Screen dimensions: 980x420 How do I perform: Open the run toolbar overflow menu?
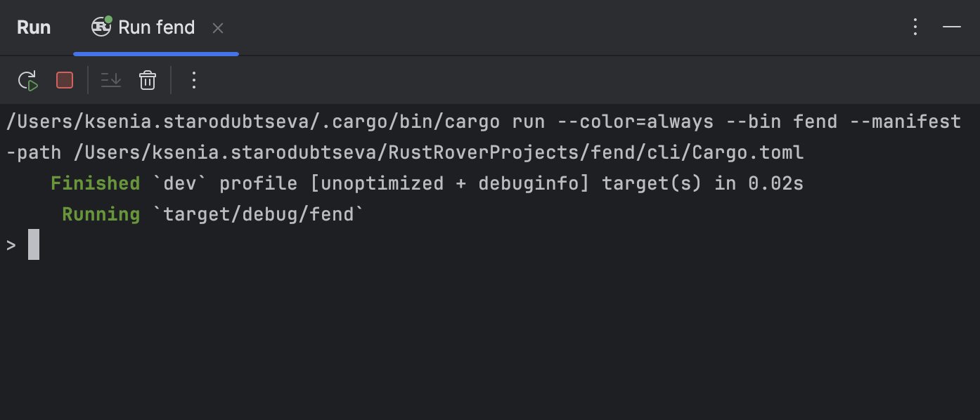tap(193, 80)
